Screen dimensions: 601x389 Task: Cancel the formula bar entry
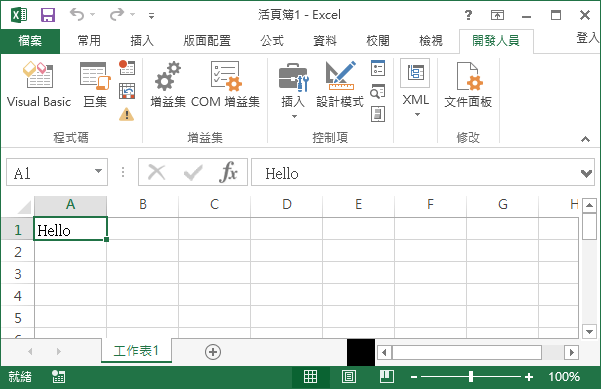156,172
